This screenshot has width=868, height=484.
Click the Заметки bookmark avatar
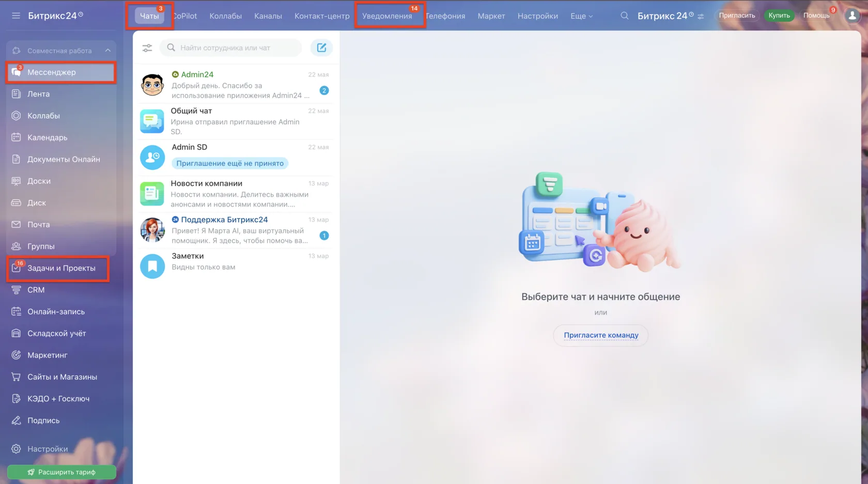[152, 266]
